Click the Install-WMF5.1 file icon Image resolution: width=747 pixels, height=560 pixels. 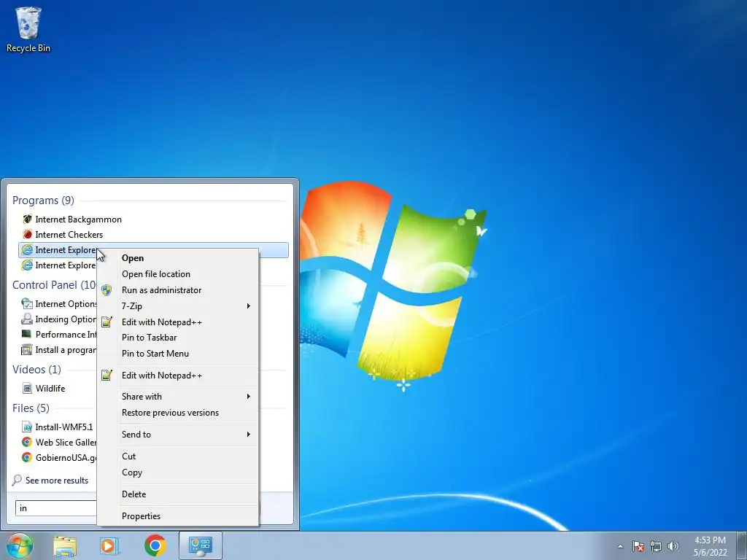point(27,427)
